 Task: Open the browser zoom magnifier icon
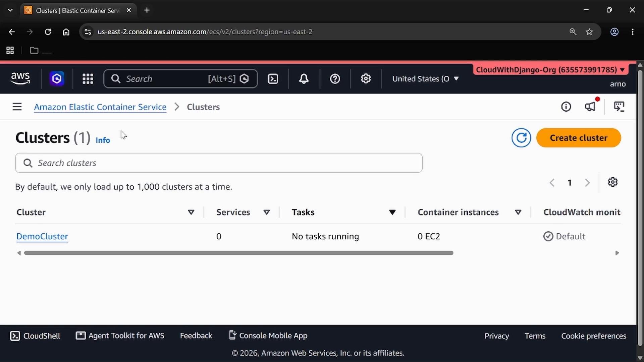tap(573, 32)
